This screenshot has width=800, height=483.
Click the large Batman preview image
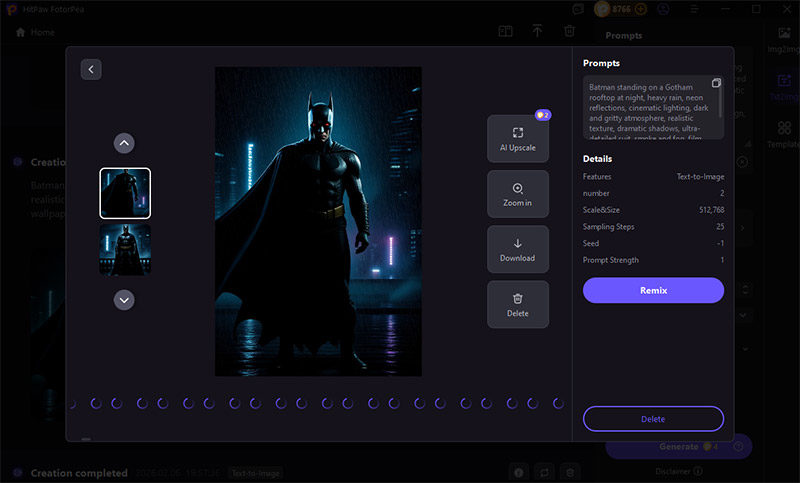(318, 221)
